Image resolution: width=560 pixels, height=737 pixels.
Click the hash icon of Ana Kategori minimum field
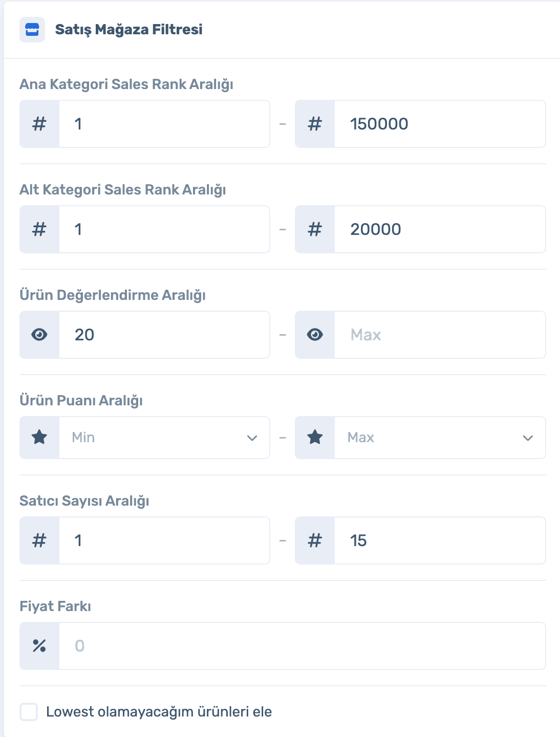point(39,124)
